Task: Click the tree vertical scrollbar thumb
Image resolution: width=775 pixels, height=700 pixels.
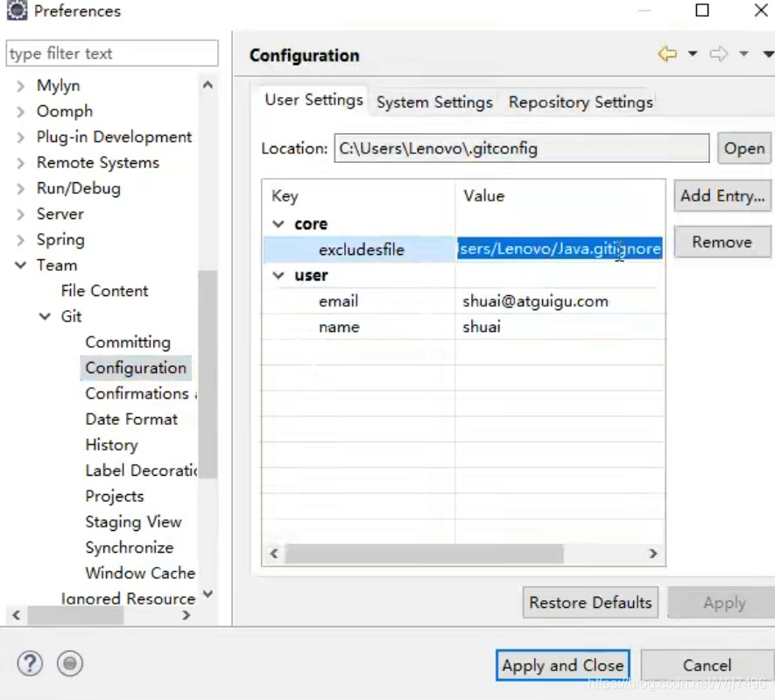Action: (x=208, y=374)
